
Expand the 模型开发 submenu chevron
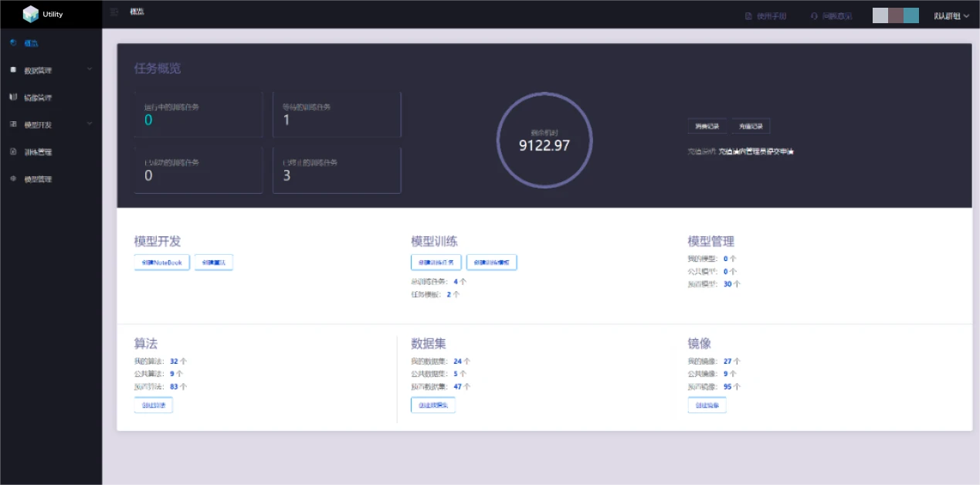click(x=90, y=124)
